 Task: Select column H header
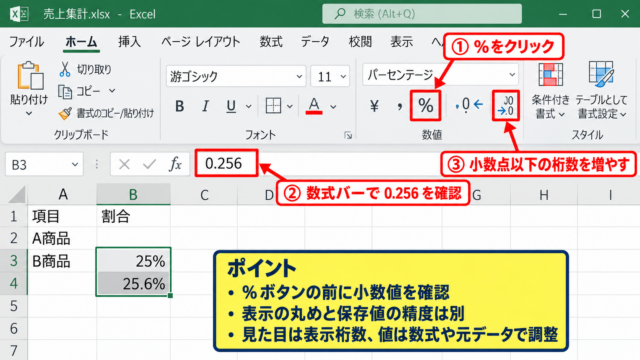coord(544,196)
